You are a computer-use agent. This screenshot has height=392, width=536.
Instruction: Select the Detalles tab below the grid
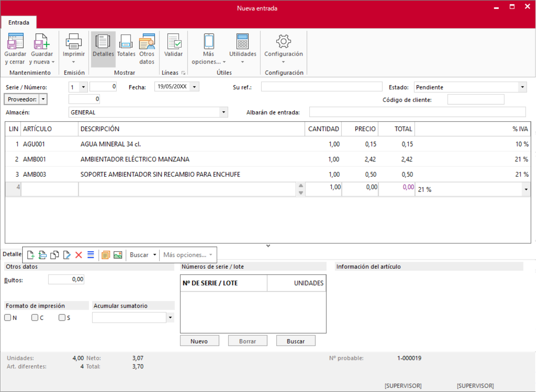(12, 254)
